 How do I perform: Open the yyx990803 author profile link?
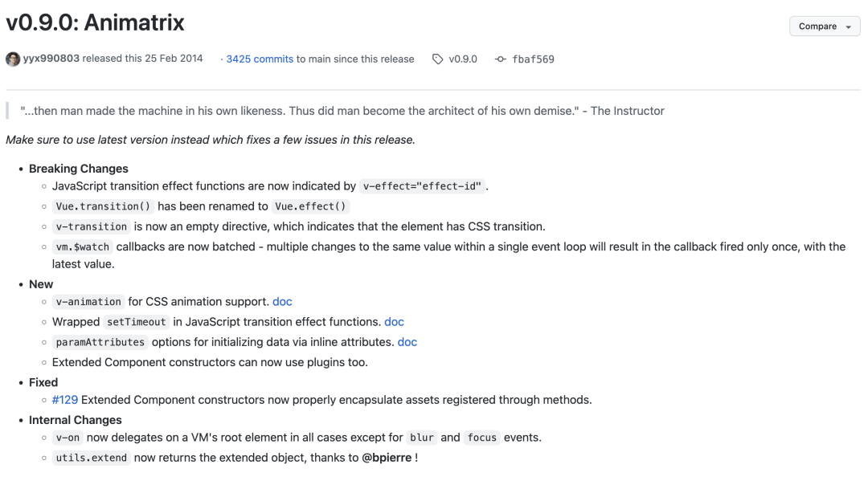(51, 59)
